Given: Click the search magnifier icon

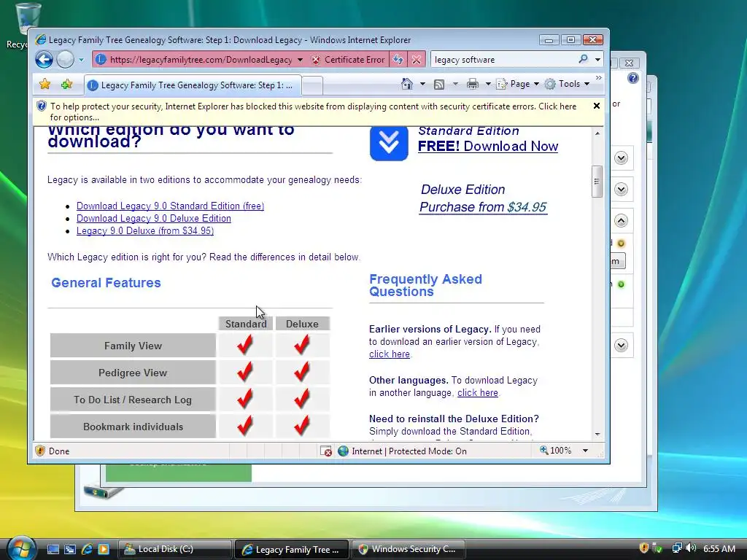Looking at the screenshot, I should 583,59.
